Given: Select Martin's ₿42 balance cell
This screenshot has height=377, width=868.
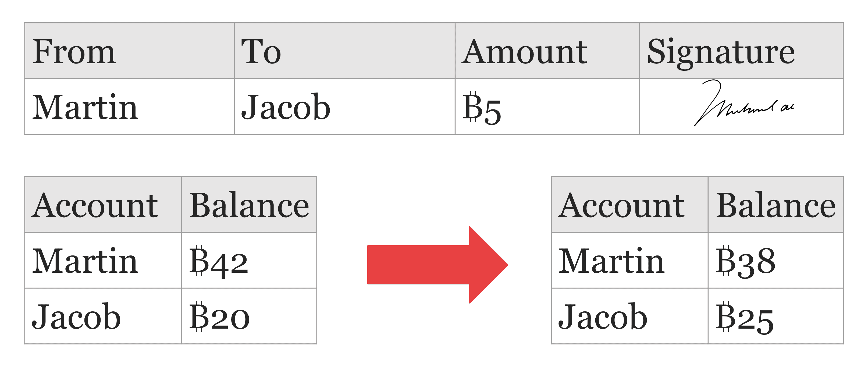Looking at the screenshot, I should (x=249, y=260).
